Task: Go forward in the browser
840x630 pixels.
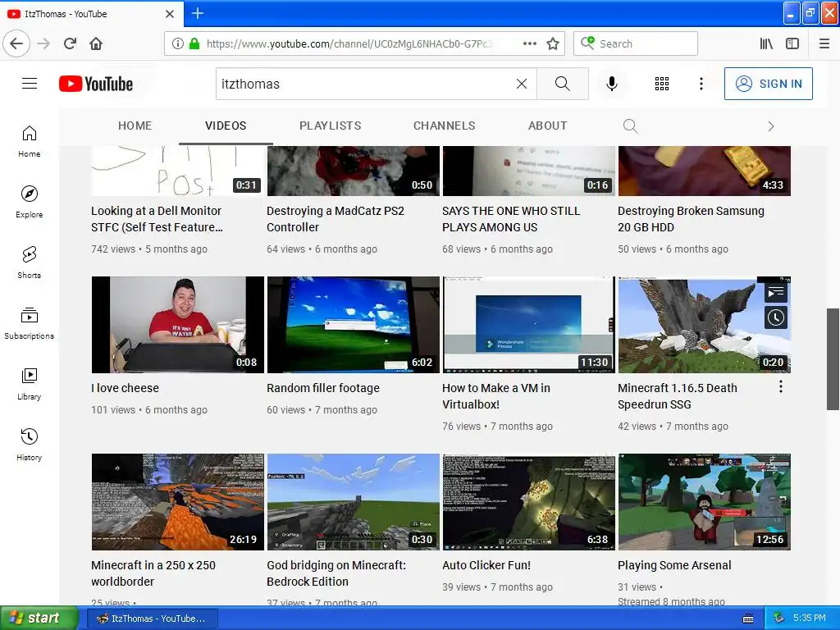Action: [43, 43]
